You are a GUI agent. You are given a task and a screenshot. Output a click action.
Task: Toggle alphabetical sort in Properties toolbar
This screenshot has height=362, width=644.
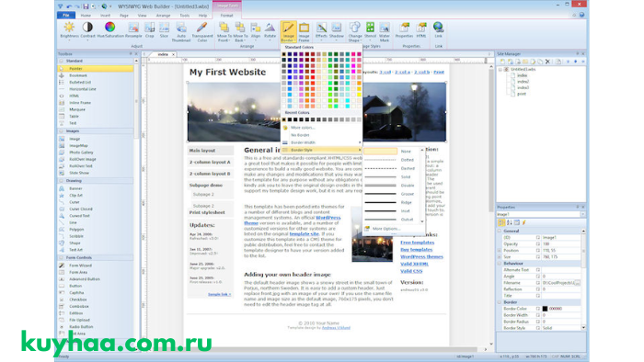(510, 222)
